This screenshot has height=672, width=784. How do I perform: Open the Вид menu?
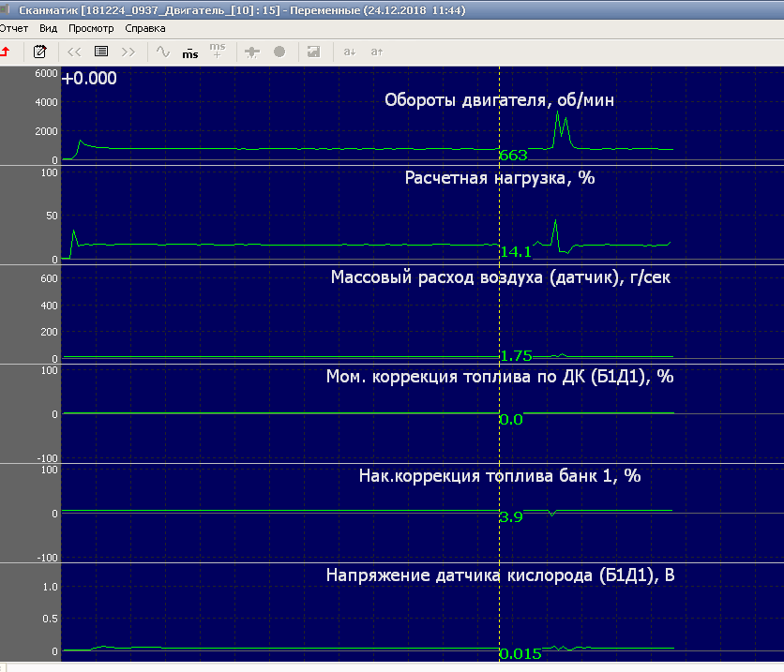tap(49, 28)
